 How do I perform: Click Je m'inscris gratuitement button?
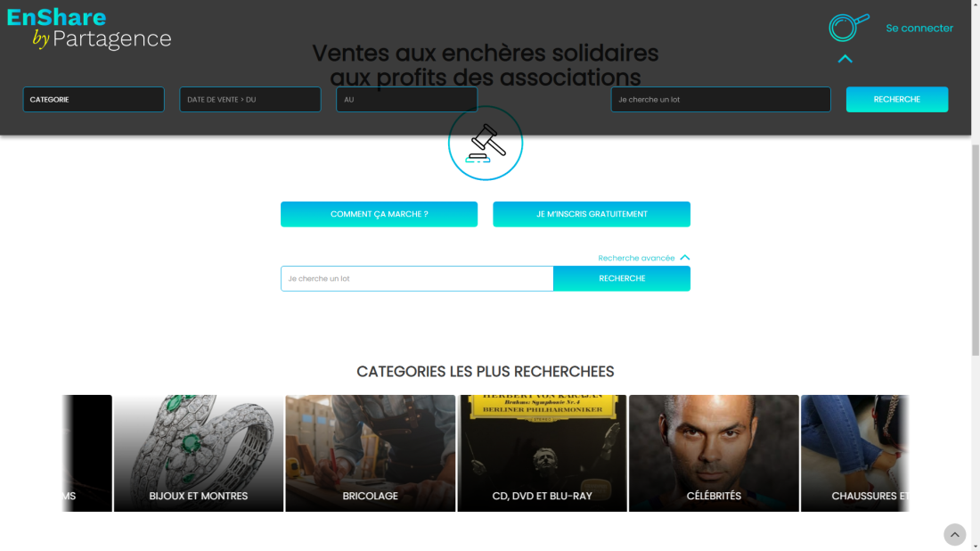(592, 214)
